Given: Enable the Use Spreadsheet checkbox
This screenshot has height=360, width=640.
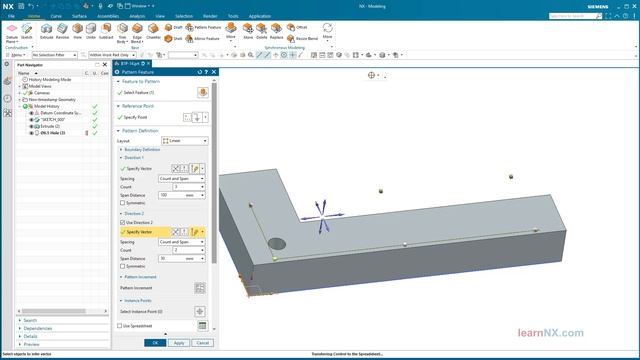Looking at the screenshot, I should [x=120, y=326].
